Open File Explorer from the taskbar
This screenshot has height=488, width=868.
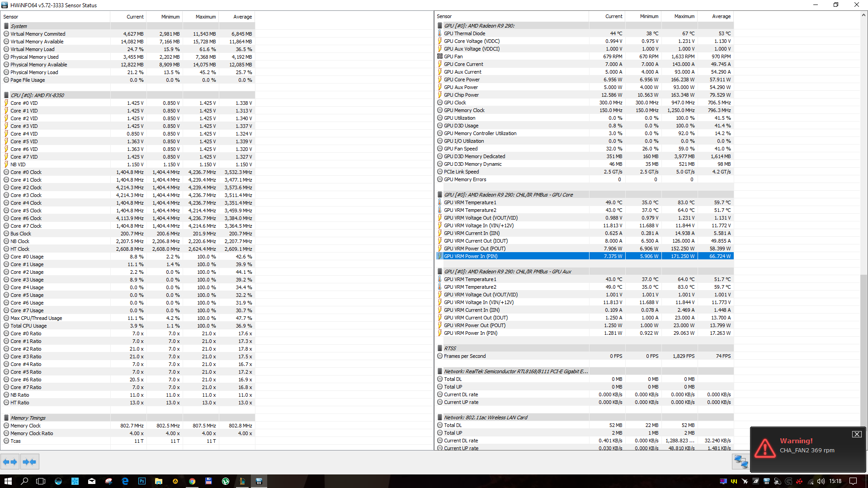click(x=159, y=481)
